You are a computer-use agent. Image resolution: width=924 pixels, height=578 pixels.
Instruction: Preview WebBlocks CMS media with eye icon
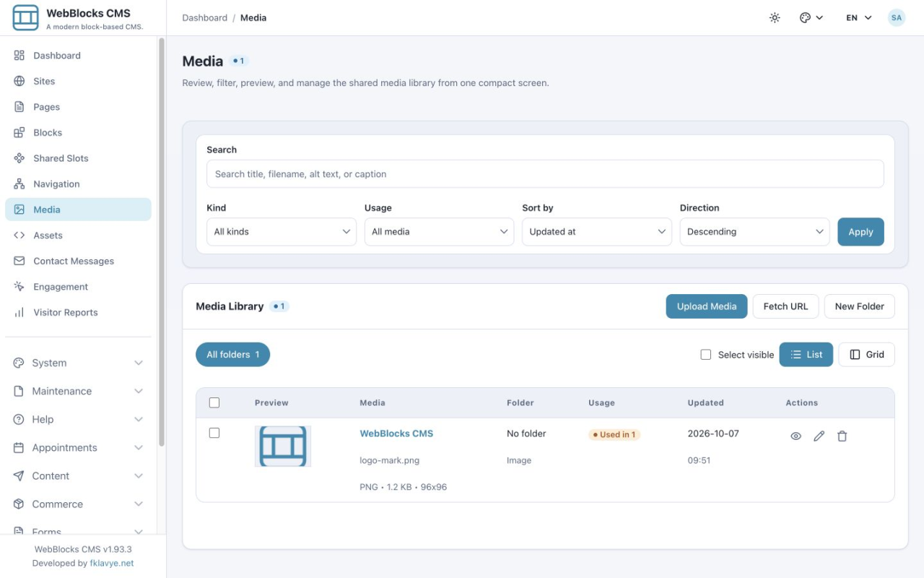coord(796,436)
